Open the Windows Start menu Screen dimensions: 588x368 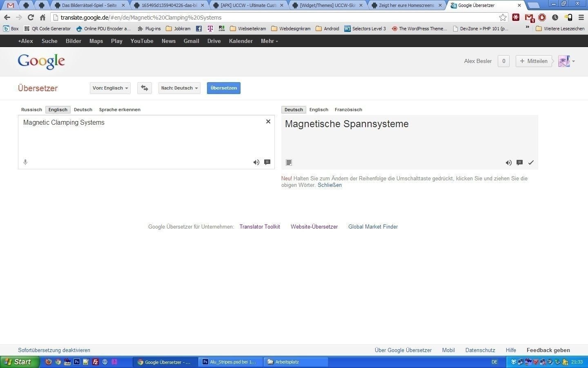(20, 362)
